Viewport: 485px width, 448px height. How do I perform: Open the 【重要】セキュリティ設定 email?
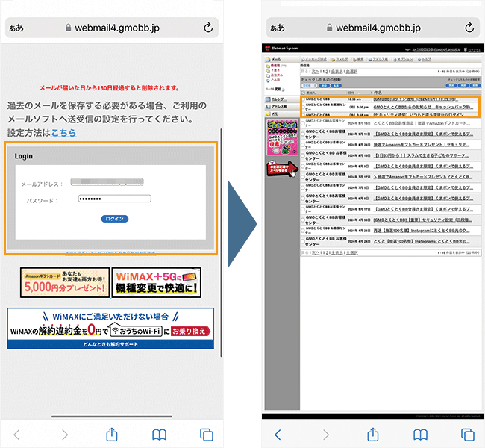[x=423, y=220]
